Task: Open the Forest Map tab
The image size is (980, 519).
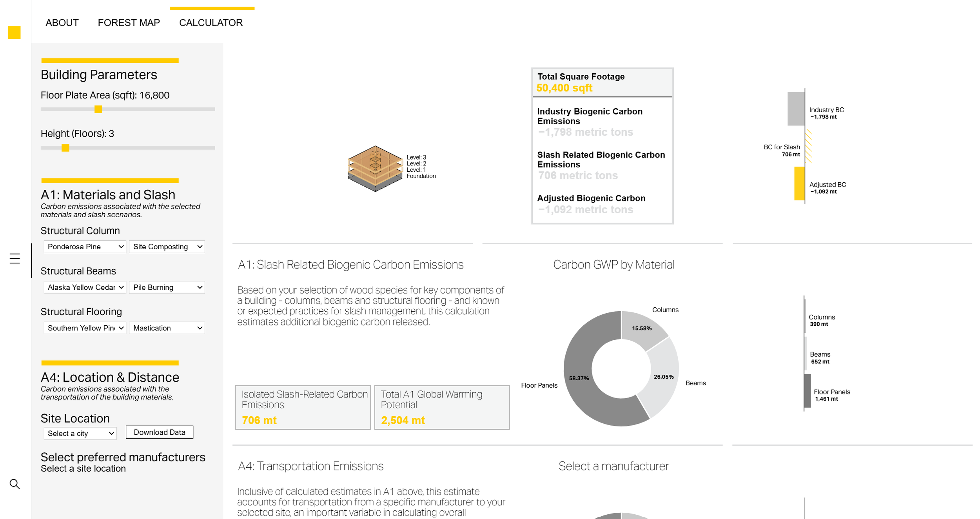Action: [129, 23]
